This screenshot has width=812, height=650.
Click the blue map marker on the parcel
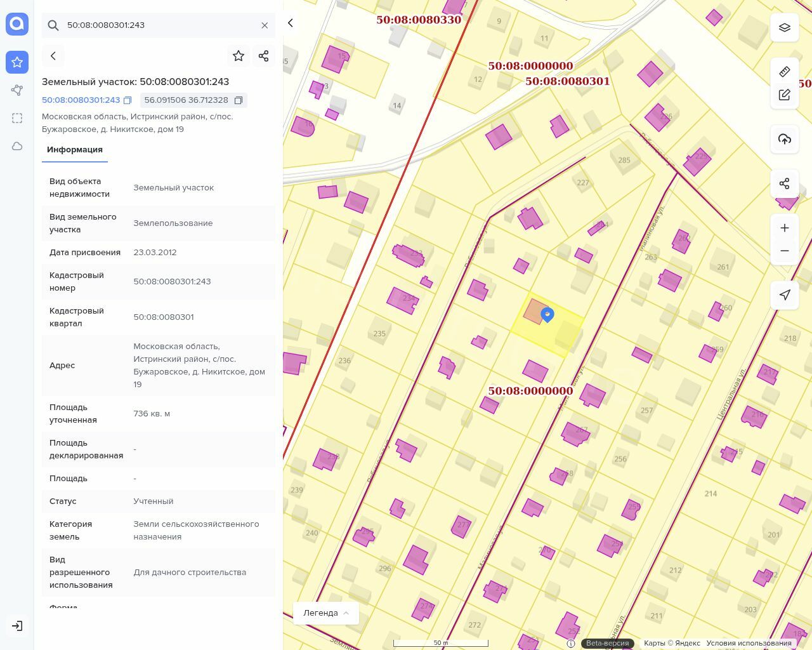(547, 315)
